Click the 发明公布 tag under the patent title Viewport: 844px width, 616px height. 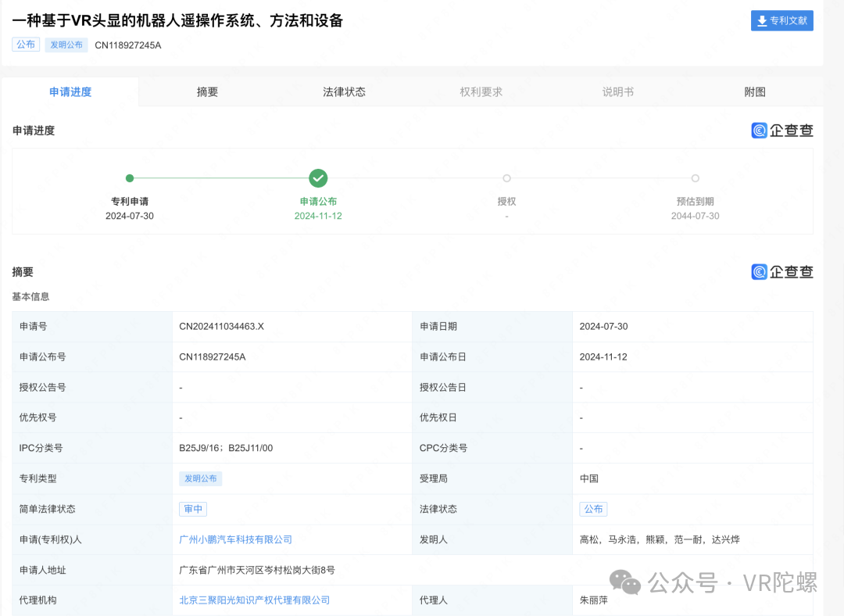click(x=66, y=45)
